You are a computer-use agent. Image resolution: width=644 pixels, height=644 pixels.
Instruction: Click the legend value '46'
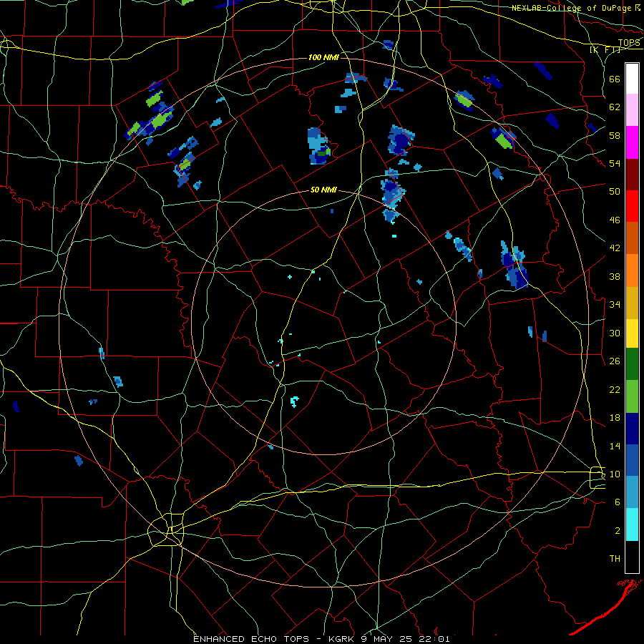click(x=615, y=220)
